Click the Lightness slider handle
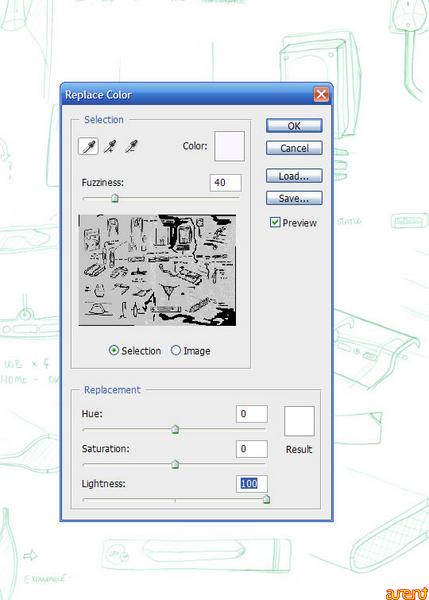The height and width of the screenshot is (600, 429). [266, 499]
